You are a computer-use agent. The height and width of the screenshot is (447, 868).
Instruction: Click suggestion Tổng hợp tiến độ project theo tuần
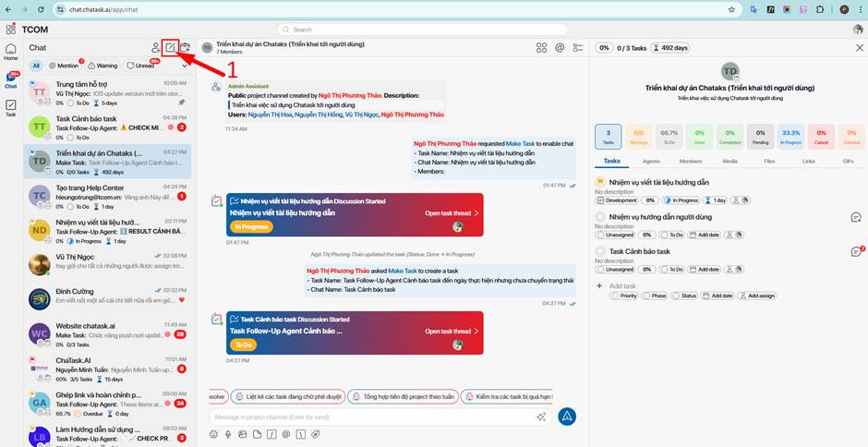click(x=403, y=396)
